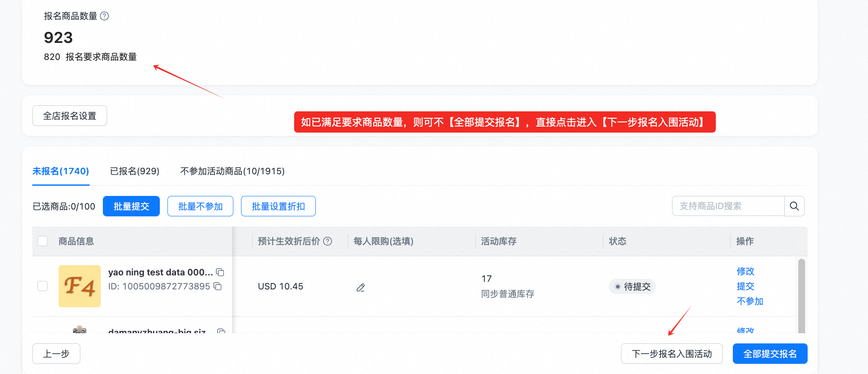Click the 批量设置折扣 button
Viewport: 868px width, 374px height.
point(278,206)
